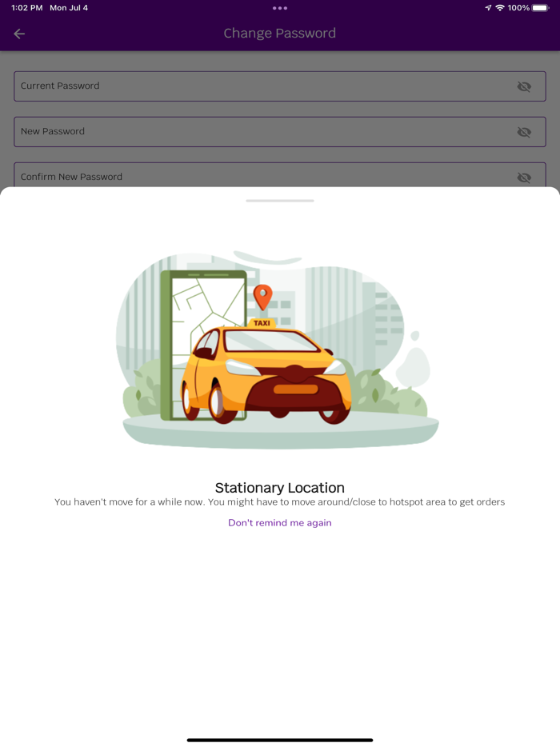Focus the Current Password field
The image size is (560, 747).
[x=280, y=86]
